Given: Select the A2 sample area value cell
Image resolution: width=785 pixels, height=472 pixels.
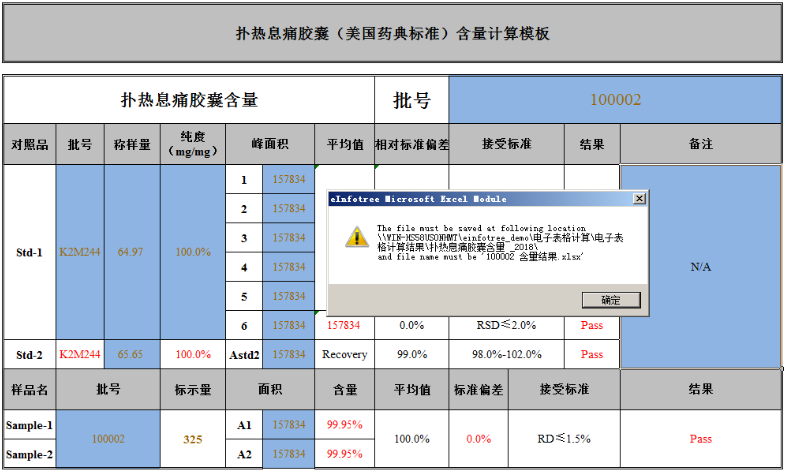Looking at the screenshot, I should (289, 454).
